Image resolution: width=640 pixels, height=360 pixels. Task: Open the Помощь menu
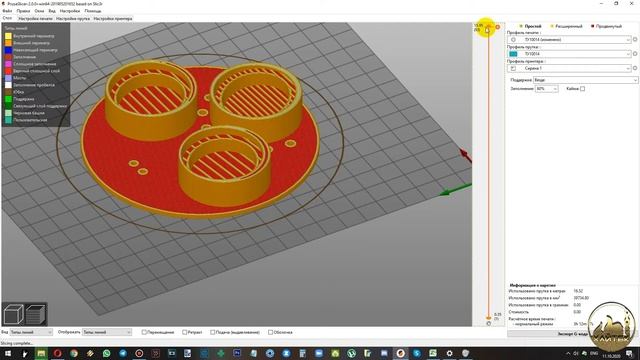(x=93, y=11)
